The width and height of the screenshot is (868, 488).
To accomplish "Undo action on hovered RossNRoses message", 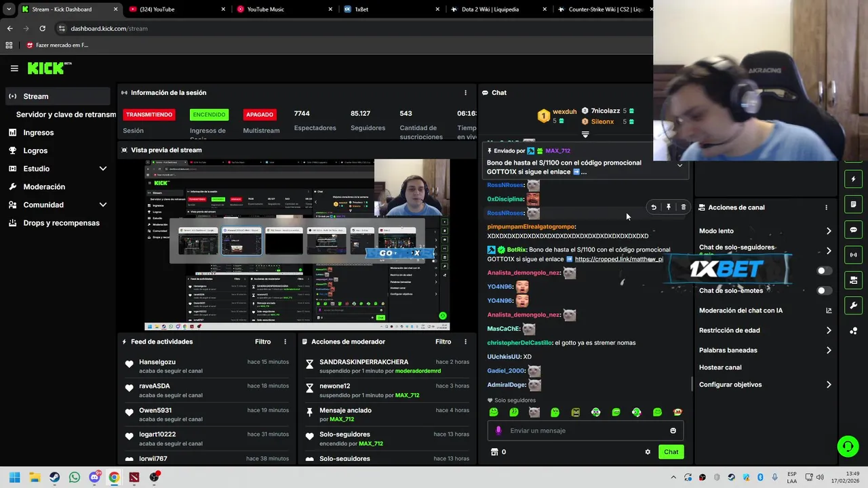I will [654, 207].
